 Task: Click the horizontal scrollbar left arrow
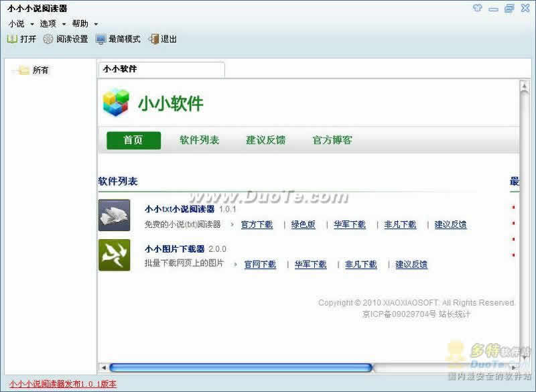point(104,368)
